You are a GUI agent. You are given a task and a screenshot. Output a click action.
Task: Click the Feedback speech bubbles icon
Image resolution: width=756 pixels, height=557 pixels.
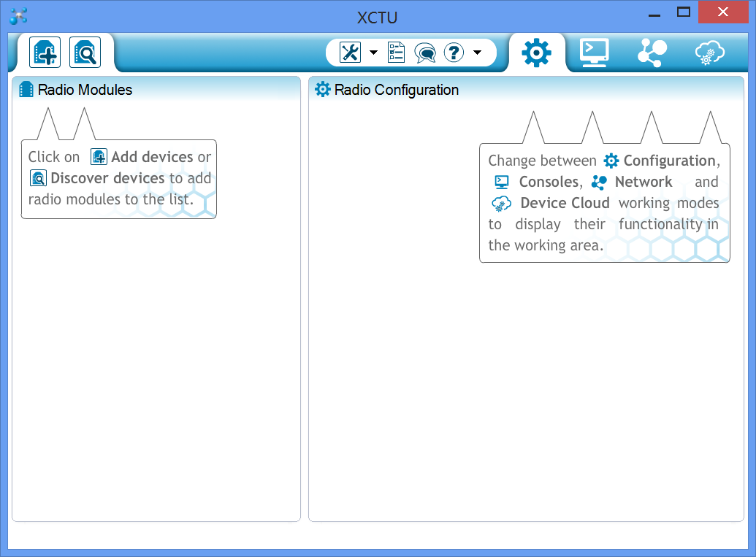[x=424, y=53]
